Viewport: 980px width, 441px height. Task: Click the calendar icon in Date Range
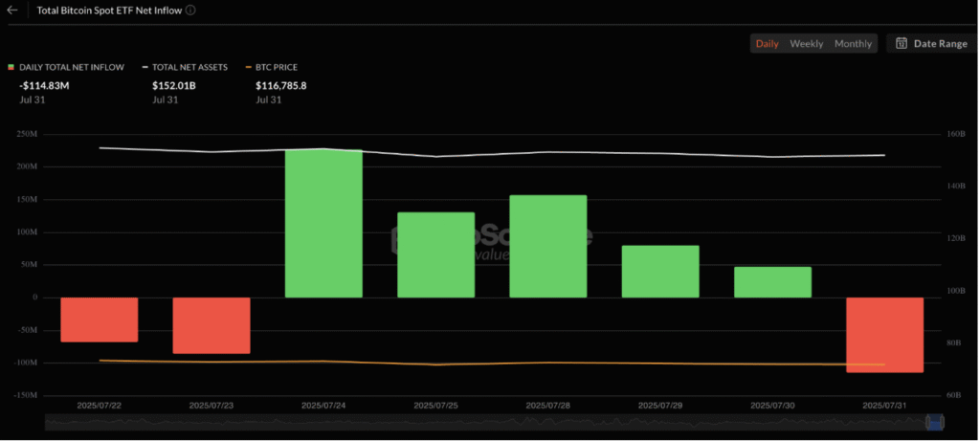(902, 43)
